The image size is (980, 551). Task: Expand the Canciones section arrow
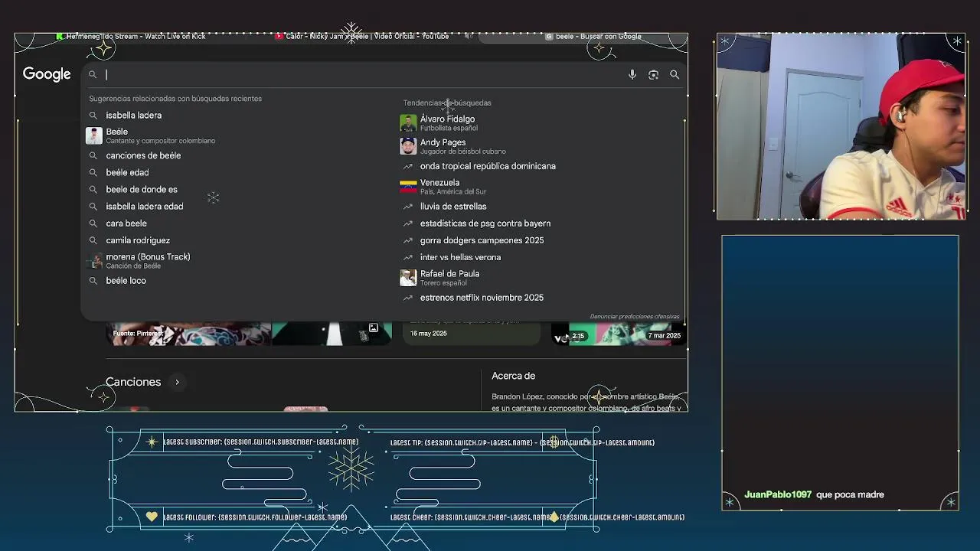point(177,382)
